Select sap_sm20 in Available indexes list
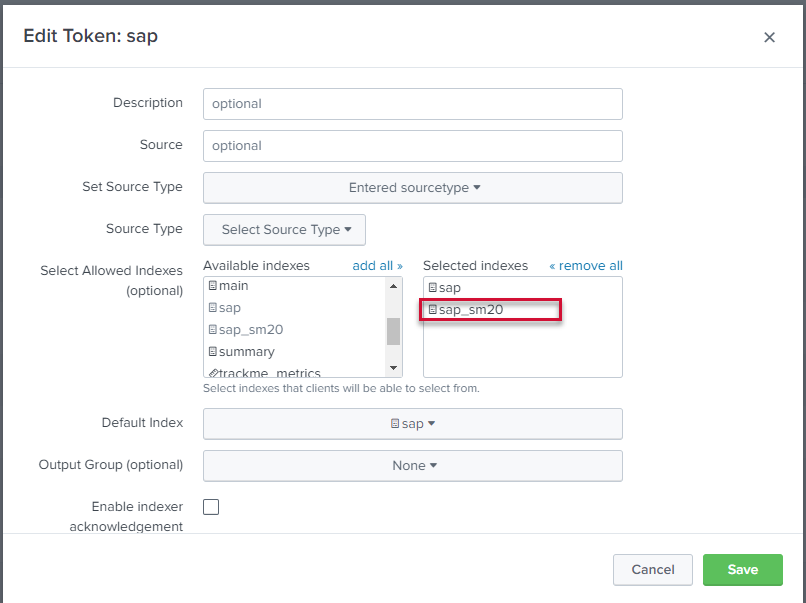 (244, 330)
